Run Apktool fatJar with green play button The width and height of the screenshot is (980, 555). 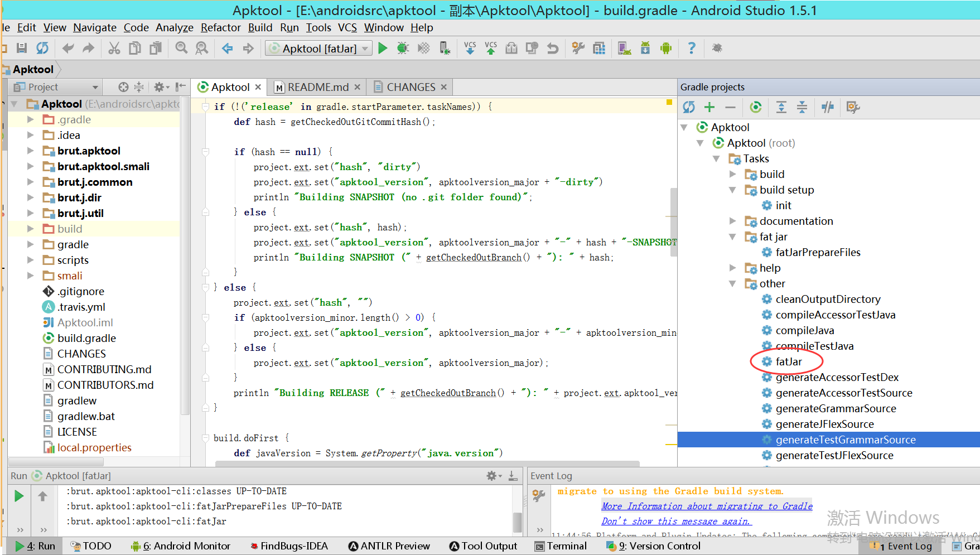(x=383, y=49)
